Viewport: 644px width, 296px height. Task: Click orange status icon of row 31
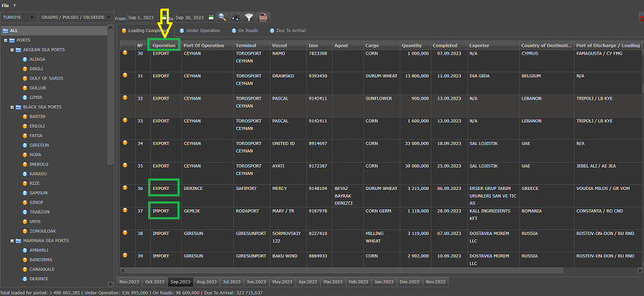(125, 75)
